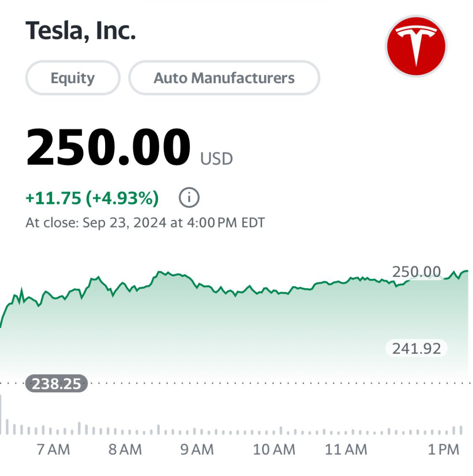Select the Equity tag
The height and width of the screenshot is (476, 473).
coord(73,78)
